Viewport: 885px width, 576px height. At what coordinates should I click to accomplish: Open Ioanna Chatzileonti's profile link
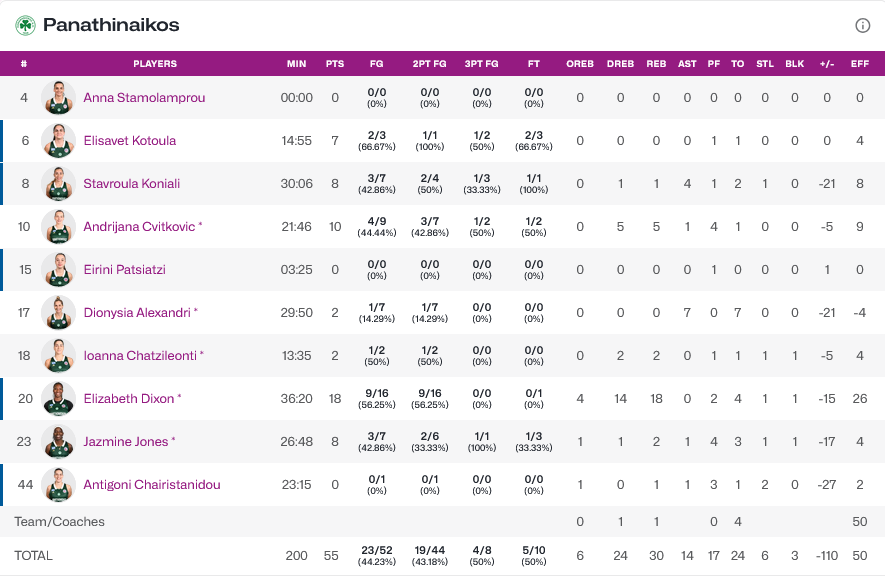coord(140,355)
